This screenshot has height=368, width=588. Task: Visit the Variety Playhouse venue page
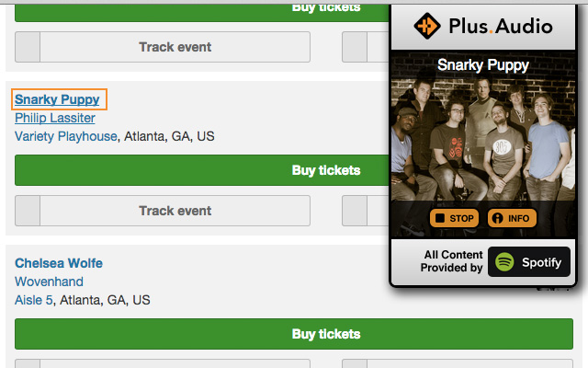(x=66, y=136)
